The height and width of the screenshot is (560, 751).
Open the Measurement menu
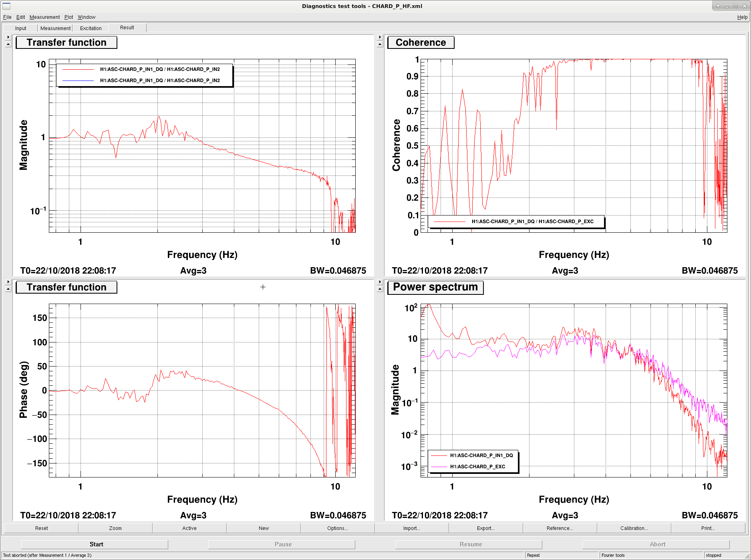click(44, 17)
